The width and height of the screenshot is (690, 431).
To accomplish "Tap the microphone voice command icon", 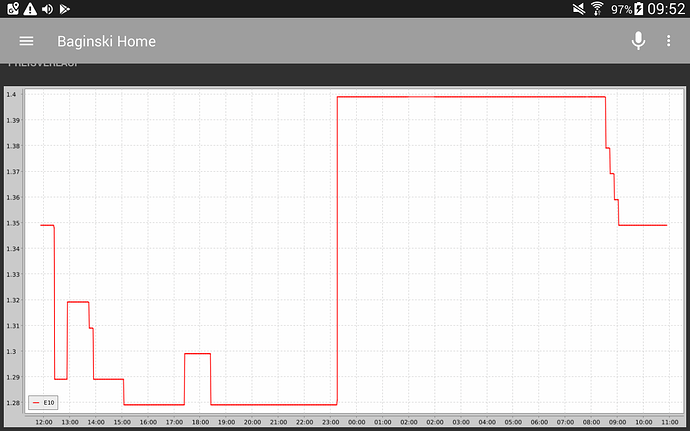I will tap(638, 41).
